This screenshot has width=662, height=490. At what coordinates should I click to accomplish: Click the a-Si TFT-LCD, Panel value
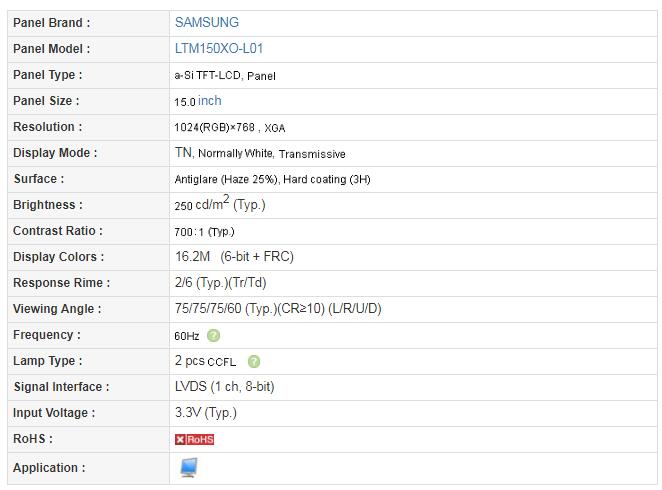[225, 76]
